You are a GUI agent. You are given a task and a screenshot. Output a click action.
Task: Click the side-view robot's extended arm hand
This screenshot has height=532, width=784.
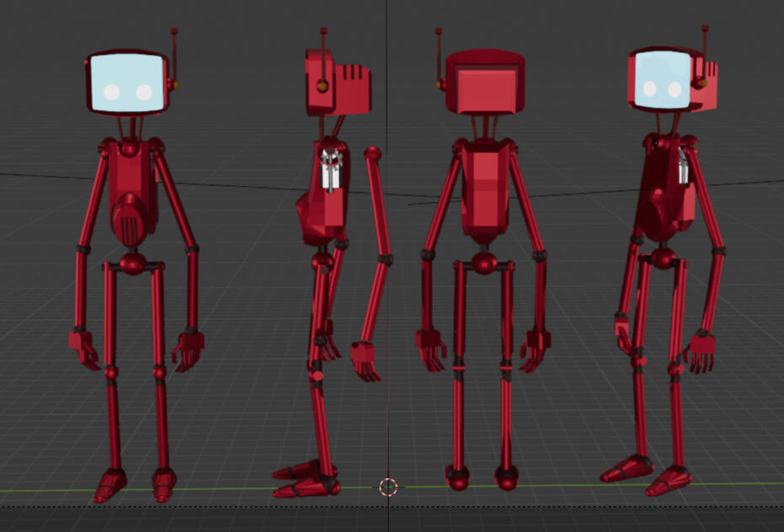[x=365, y=360]
